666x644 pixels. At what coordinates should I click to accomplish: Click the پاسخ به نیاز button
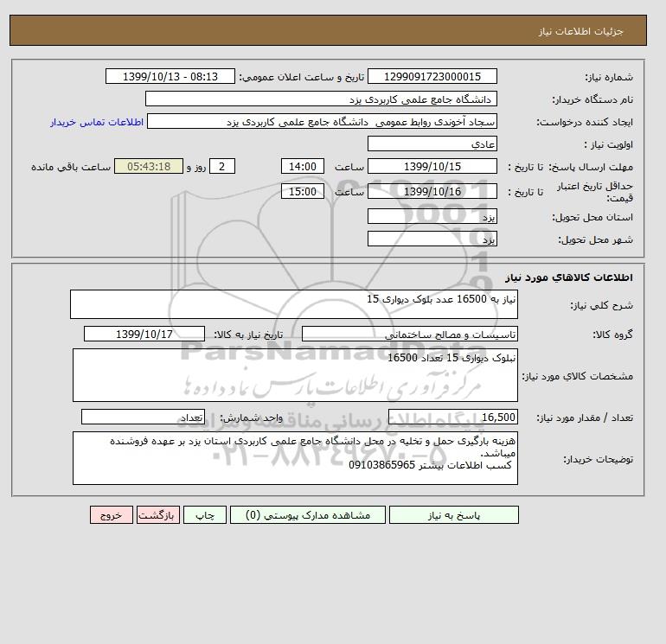[x=453, y=515]
